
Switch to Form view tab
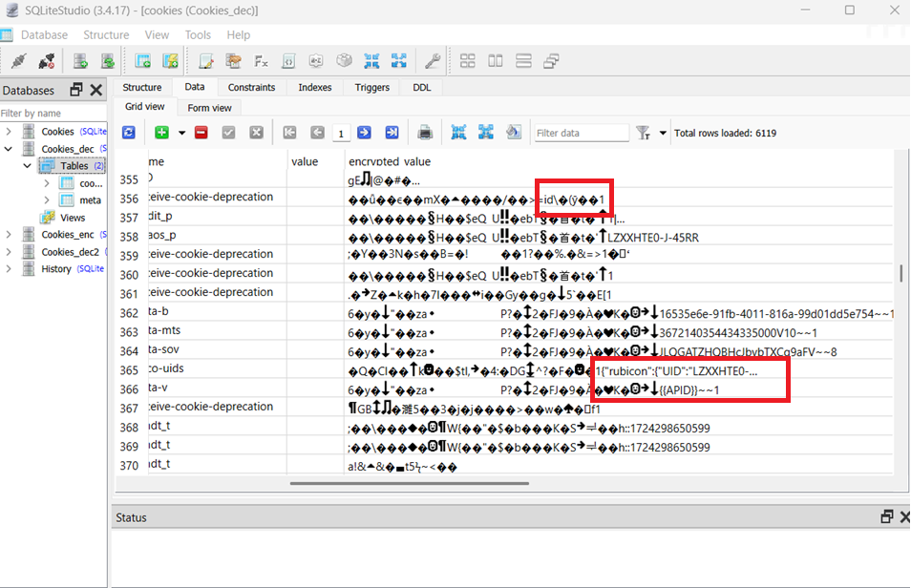tap(209, 108)
